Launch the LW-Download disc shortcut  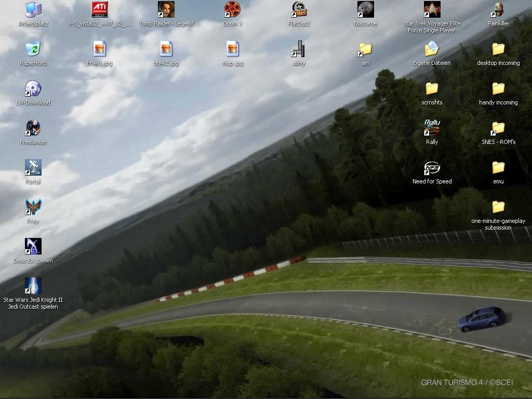tap(33, 88)
